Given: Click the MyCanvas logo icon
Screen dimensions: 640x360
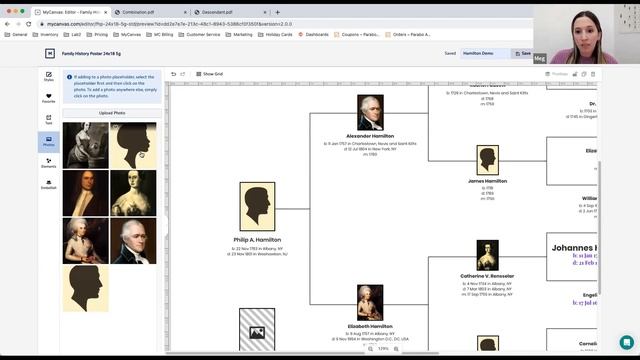Looking at the screenshot, I should [x=50, y=53].
